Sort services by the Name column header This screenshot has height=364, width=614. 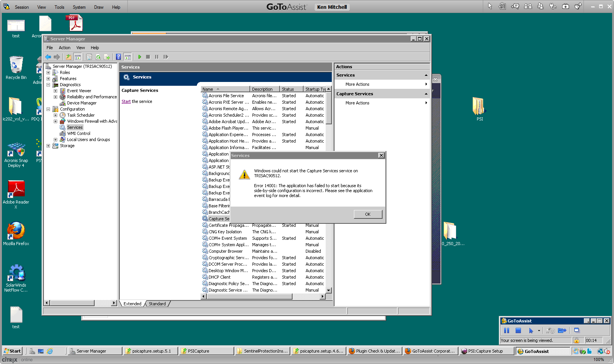[225, 89]
